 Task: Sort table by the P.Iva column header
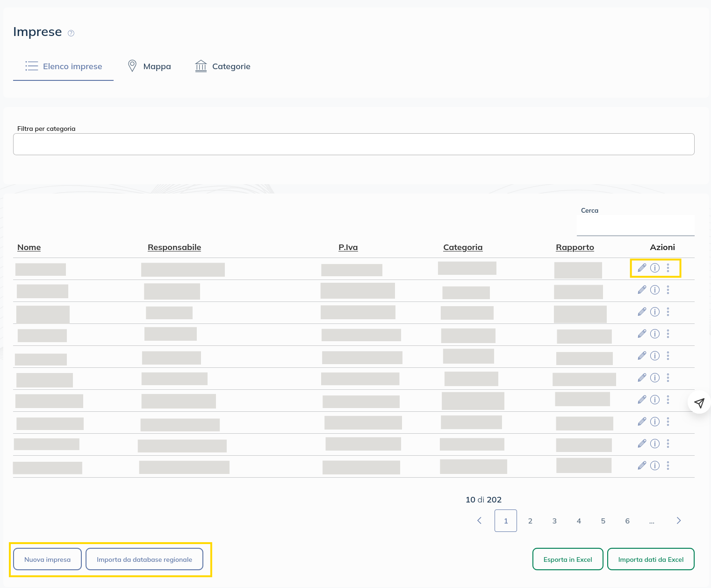point(348,247)
